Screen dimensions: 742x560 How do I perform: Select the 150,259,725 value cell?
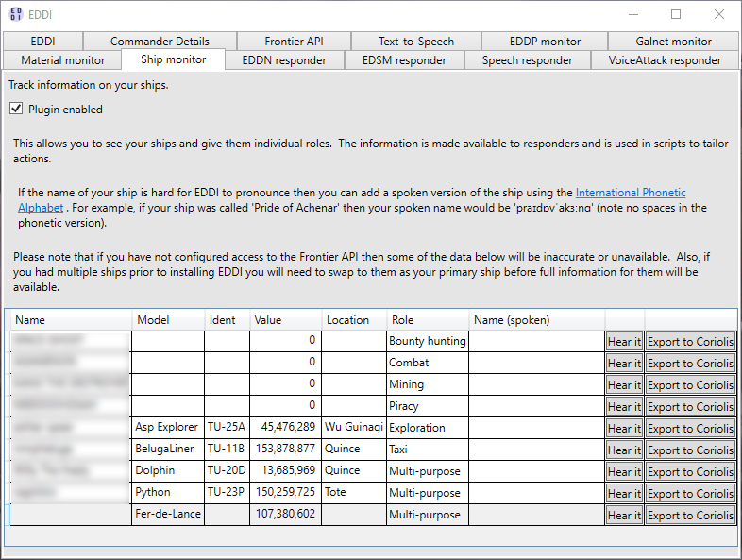(x=285, y=493)
